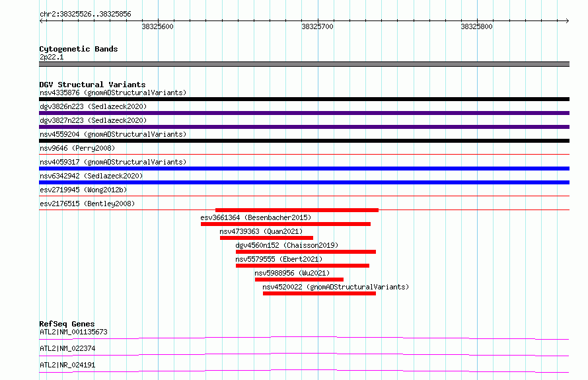The image size is (588, 380).
Task: Click the red nsv5988956 variant bar
Action: (299, 280)
